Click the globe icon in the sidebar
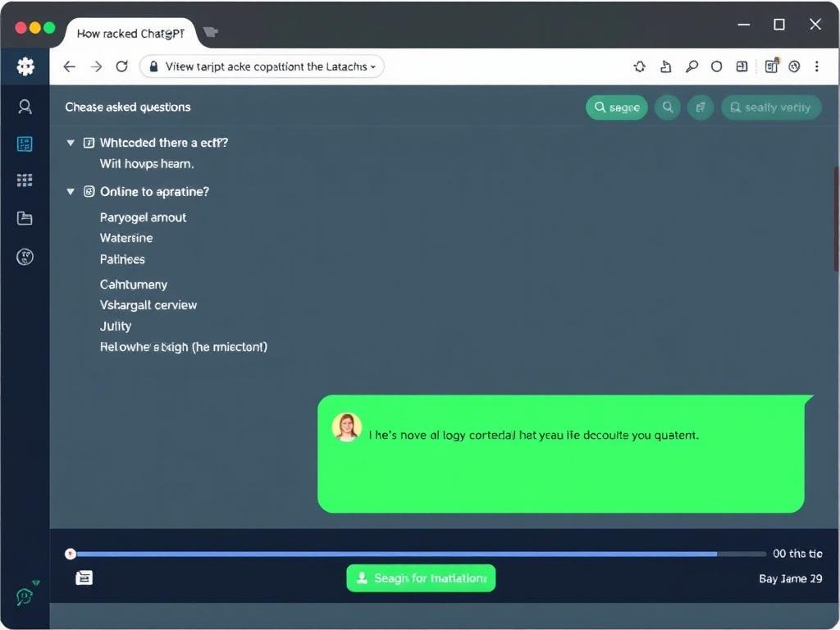Image resolution: width=840 pixels, height=630 pixels. pos(25,256)
